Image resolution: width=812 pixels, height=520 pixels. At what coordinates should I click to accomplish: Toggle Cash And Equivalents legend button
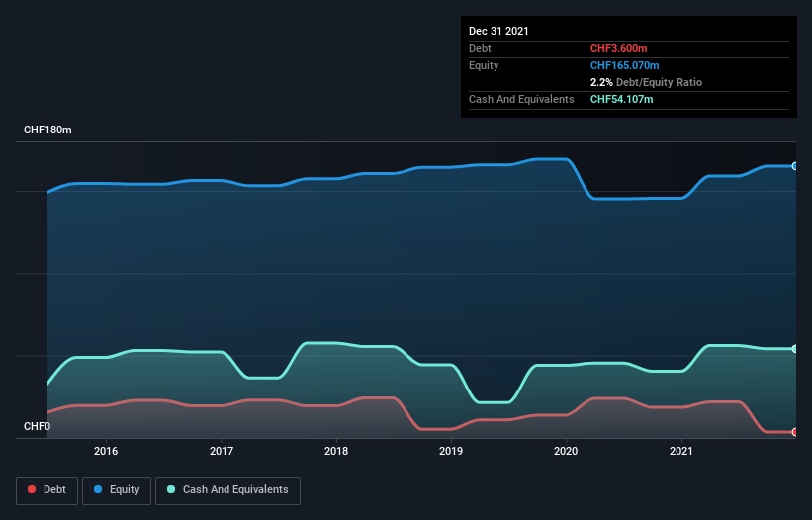(227, 490)
